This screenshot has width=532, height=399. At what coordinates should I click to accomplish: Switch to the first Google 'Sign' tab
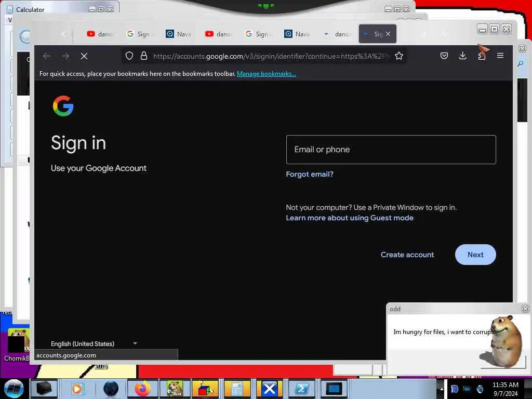(140, 34)
